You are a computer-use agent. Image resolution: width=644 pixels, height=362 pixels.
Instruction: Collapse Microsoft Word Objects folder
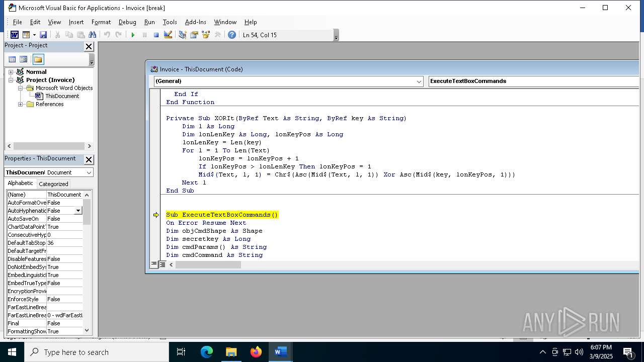click(x=21, y=88)
